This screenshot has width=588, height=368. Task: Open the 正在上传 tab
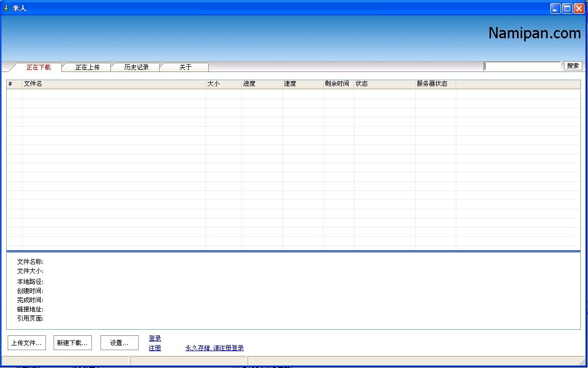point(87,67)
